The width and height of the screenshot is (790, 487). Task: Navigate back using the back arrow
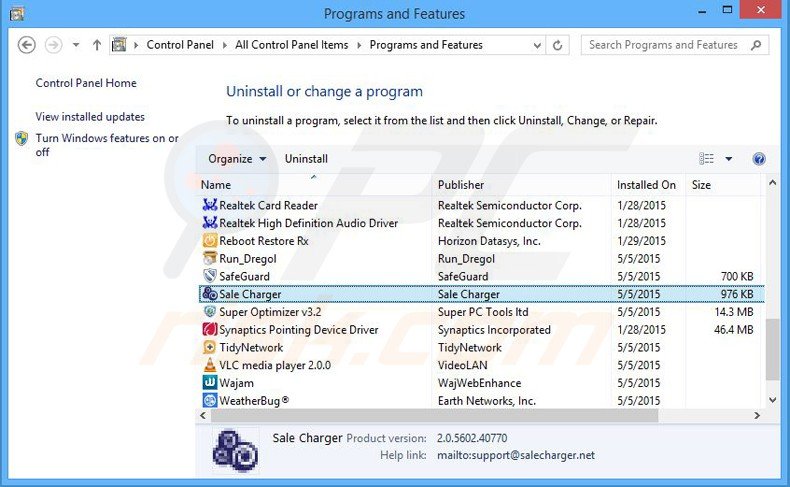pos(27,45)
